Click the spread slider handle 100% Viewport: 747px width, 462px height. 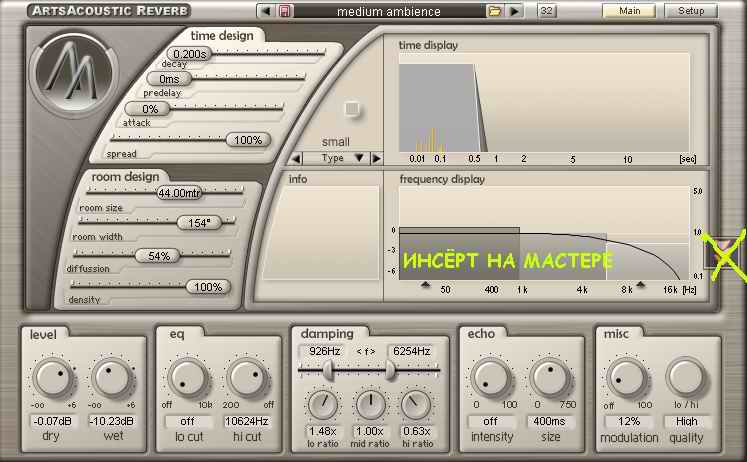pyautogui.click(x=248, y=140)
